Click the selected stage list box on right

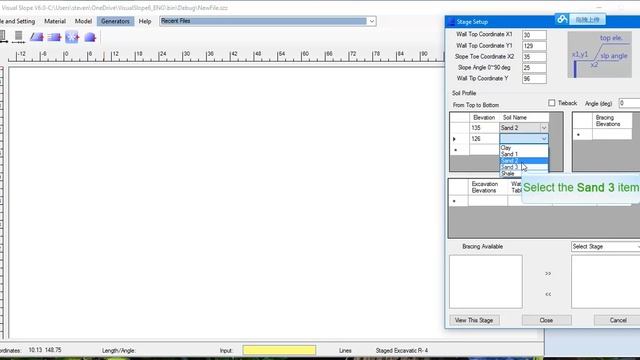pyautogui.click(x=605, y=282)
